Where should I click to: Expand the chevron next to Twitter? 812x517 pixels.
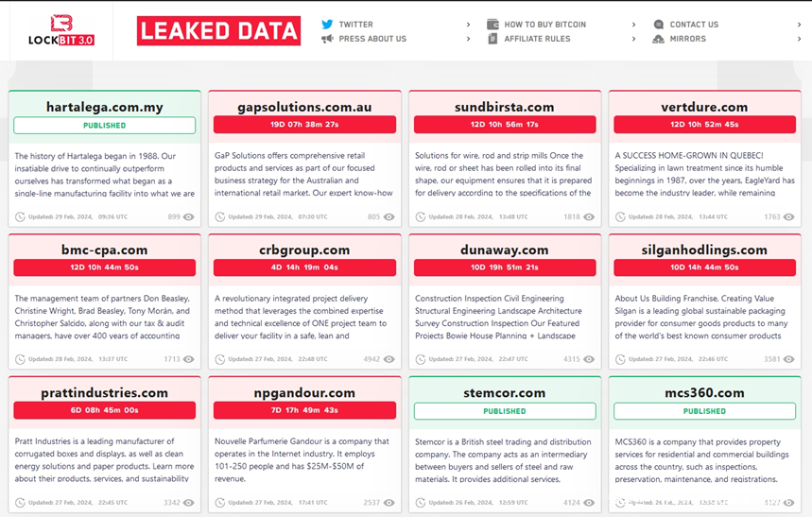pyautogui.click(x=468, y=25)
